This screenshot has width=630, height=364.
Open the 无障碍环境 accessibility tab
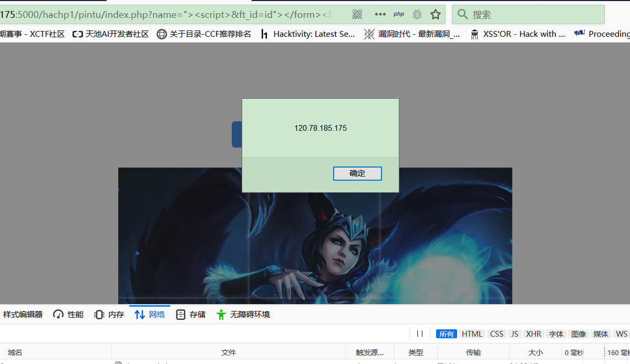[x=243, y=315]
